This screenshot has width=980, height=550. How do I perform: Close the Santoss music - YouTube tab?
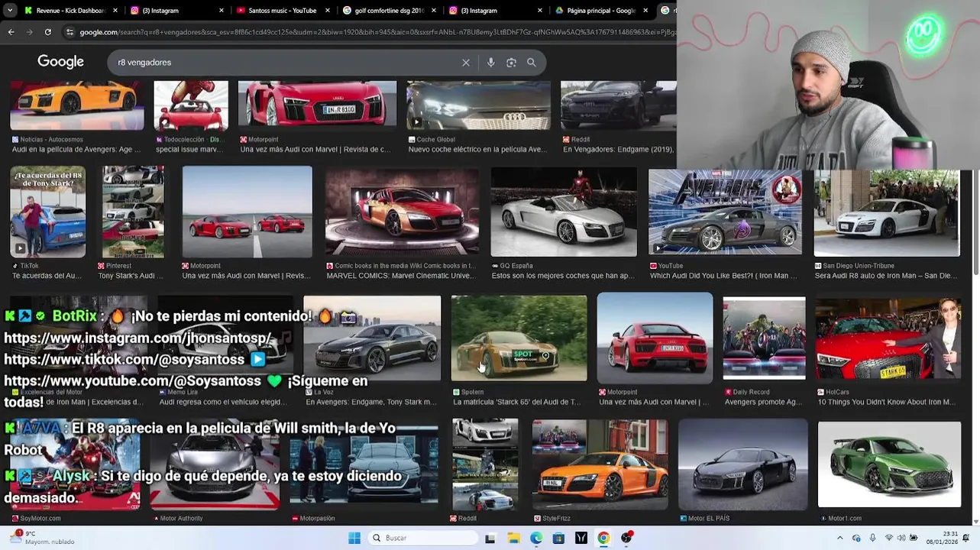328,11
